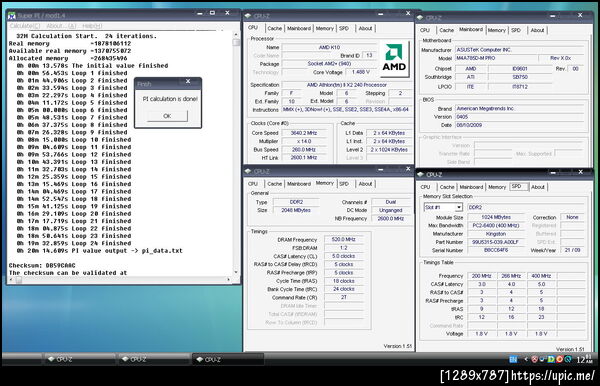Viewport: 600px width, 386px height.
Task: Select the About tab in the SPD window
Action: (538, 187)
